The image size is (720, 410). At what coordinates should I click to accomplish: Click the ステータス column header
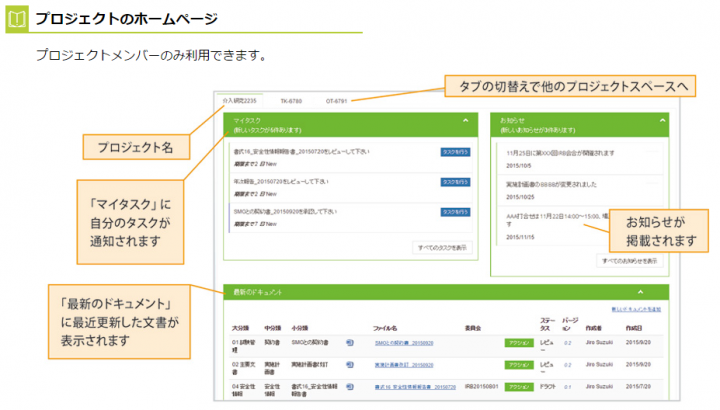coord(547,324)
